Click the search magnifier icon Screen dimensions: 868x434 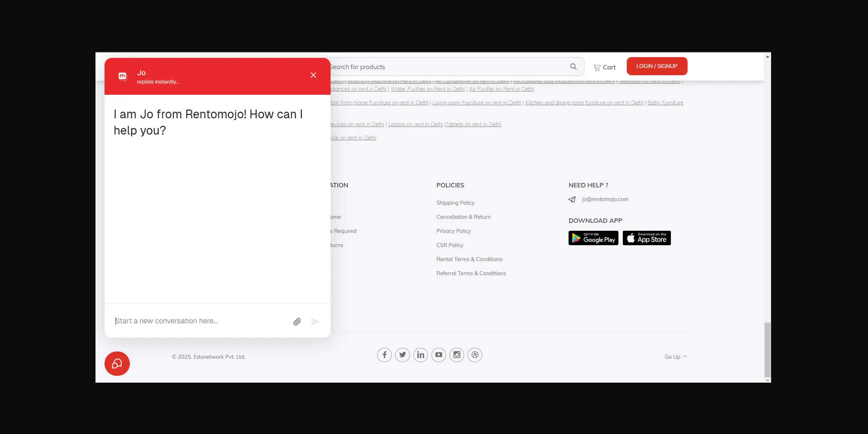click(573, 67)
